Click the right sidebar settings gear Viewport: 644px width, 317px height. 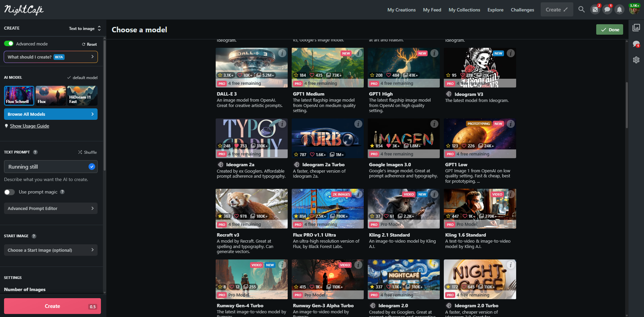636,60
